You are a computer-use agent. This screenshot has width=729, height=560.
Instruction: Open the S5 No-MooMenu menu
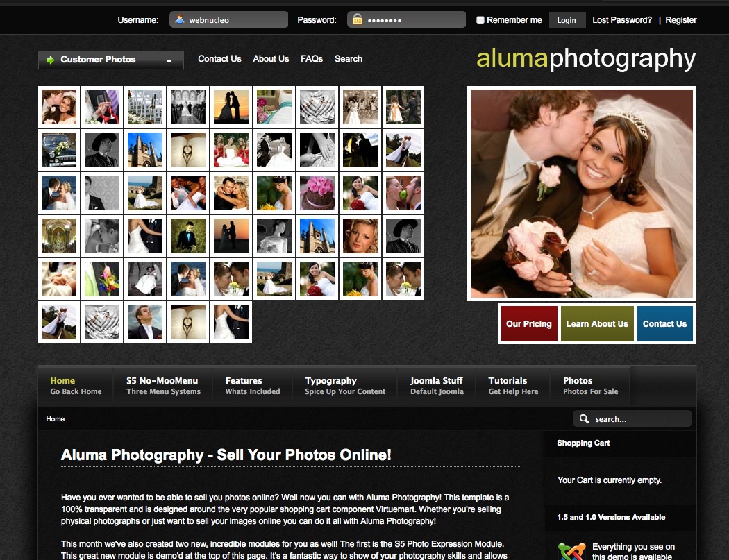pyautogui.click(x=162, y=385)
